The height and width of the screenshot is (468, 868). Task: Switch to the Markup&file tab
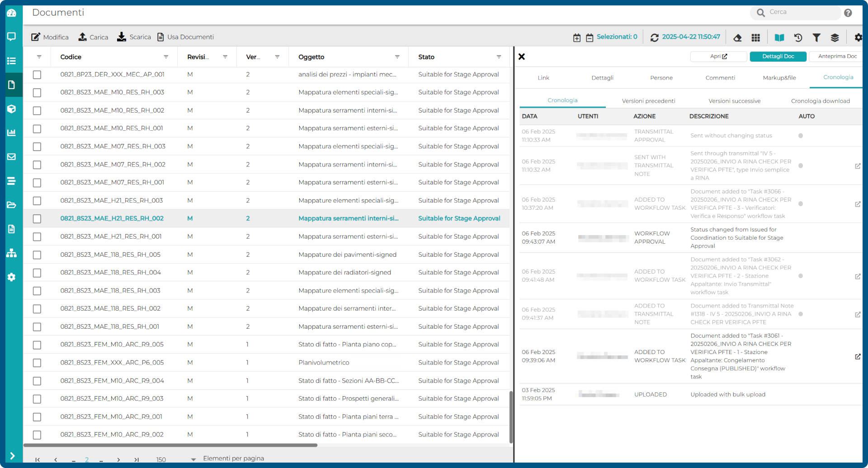779,78
